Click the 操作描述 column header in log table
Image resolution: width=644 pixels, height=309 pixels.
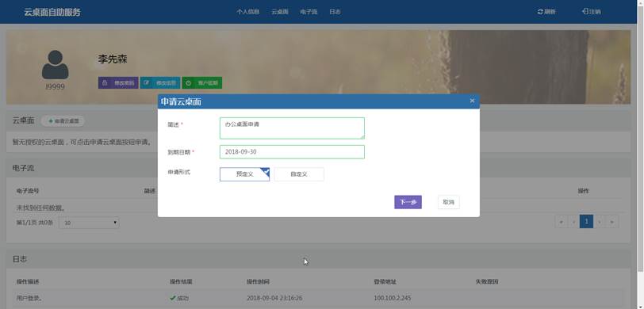[x=28, y=282]
